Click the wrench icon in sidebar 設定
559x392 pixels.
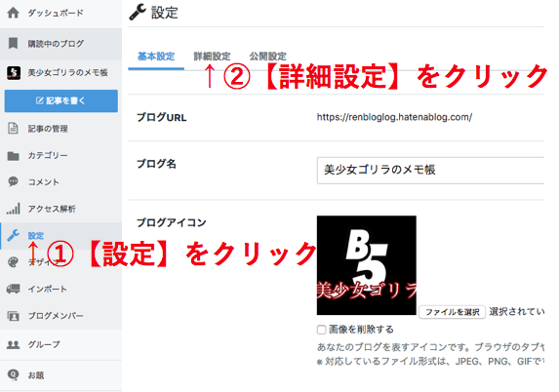pos(14,235)
